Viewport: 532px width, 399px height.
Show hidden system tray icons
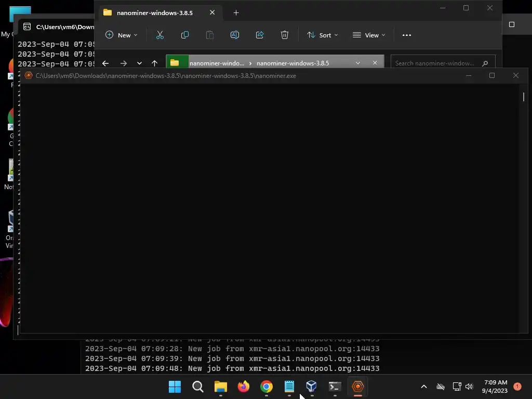tap(424, 387)
